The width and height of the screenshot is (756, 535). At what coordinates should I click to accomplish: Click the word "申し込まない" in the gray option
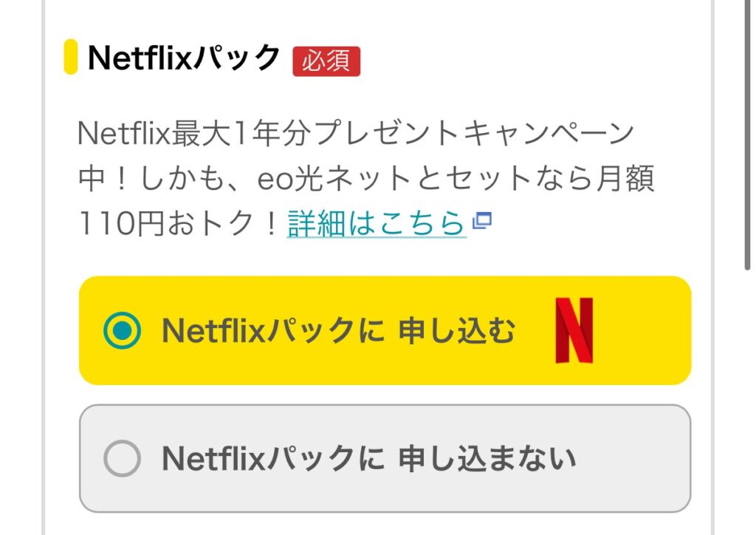[487, 459]
